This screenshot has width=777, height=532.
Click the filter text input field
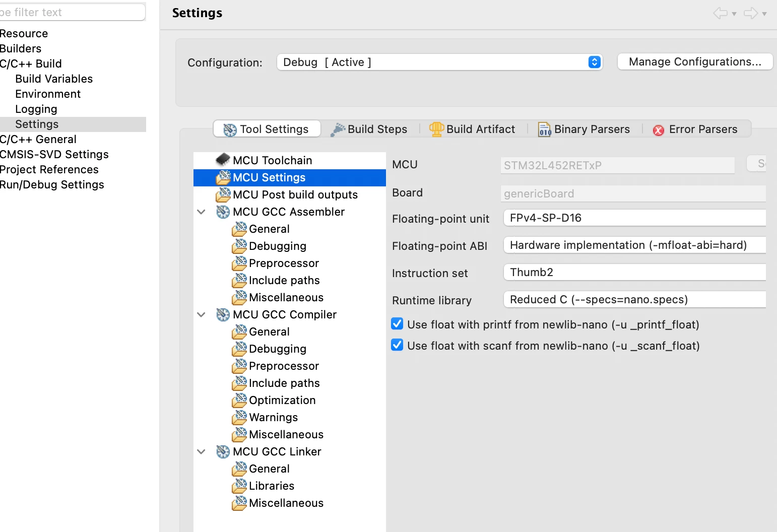72,12
